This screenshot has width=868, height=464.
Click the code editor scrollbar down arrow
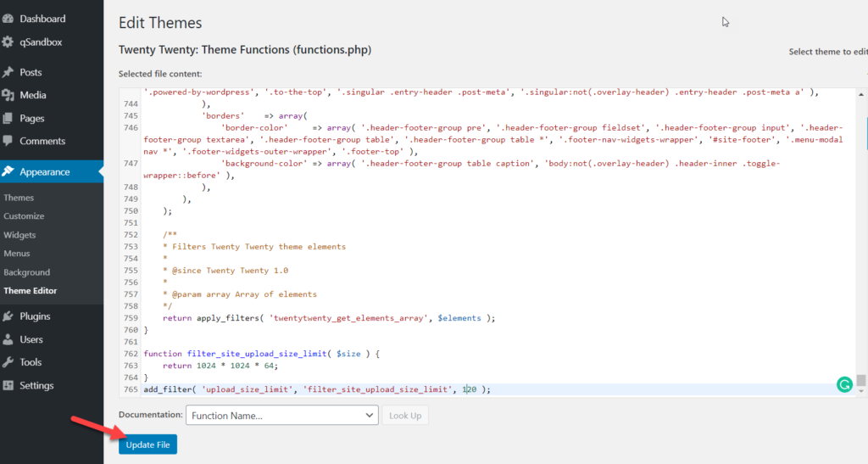pos(861,391)
